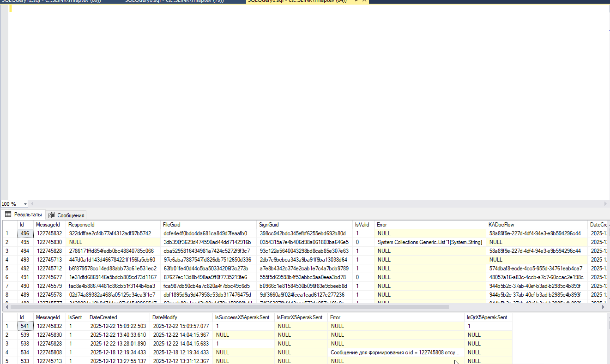
Task: Select FileGuid value starting with 63fb01fe40d4
Action: tap(209, 269)
